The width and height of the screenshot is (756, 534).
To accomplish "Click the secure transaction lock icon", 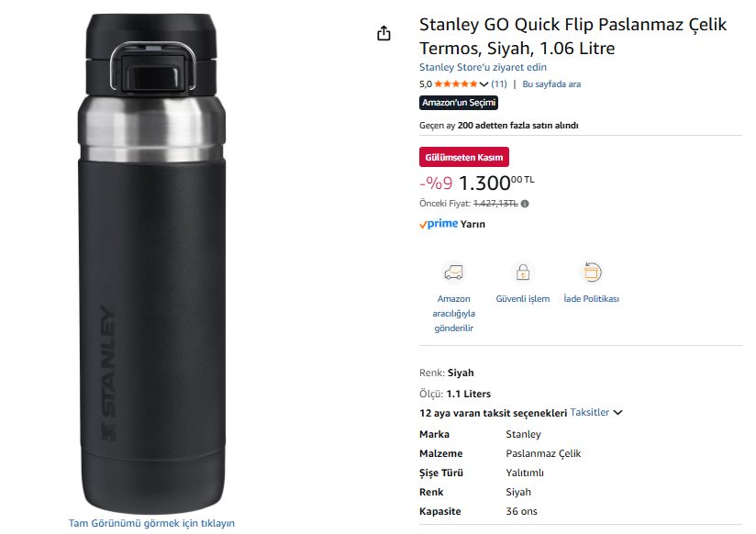I will (x=522, y=273).
